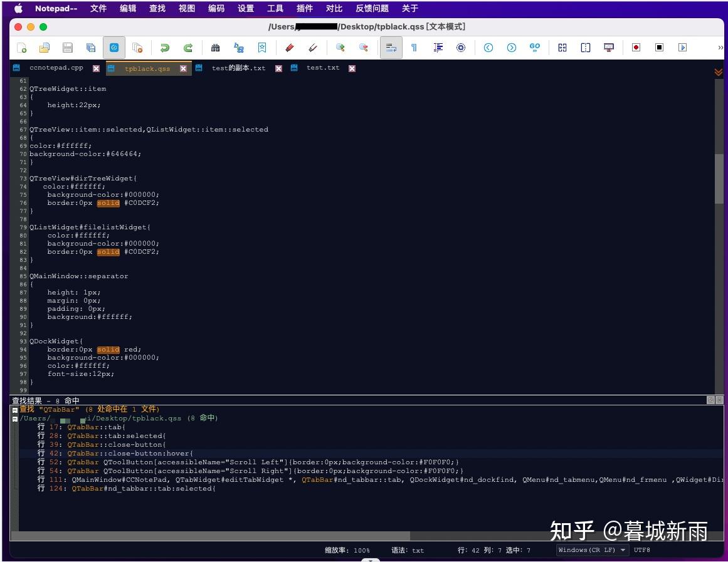The height and width of the screenshot is (562, 728).
Task: Start macro recording with red dot icon
Action: pos(635,47)
